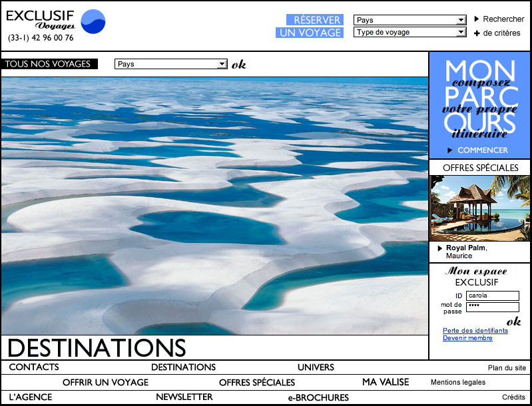Click Crédits link

[x=513, y=397]
